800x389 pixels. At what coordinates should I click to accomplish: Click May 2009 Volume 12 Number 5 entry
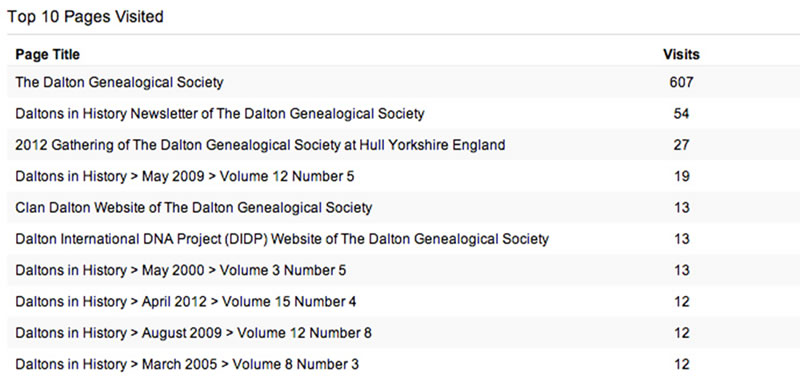185,176
